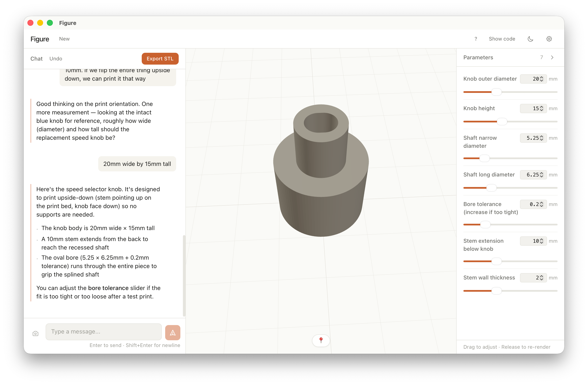Click the Bore tolerance value field

(x=533, y=204)
